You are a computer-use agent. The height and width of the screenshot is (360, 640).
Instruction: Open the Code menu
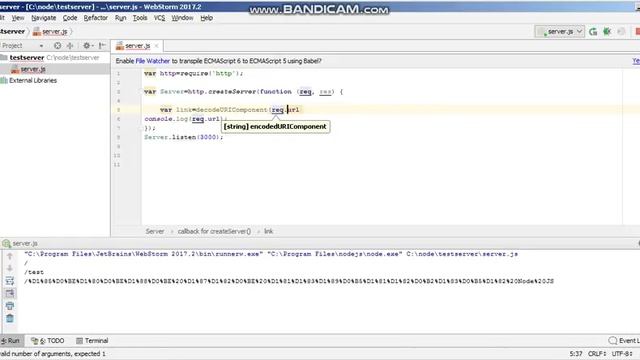pos(70,18)
